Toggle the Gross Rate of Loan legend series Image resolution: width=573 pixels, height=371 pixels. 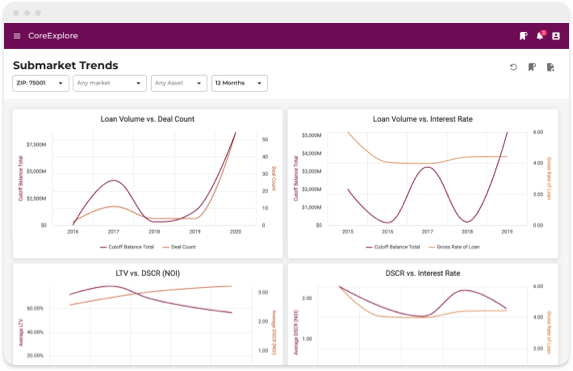(454, 247)
